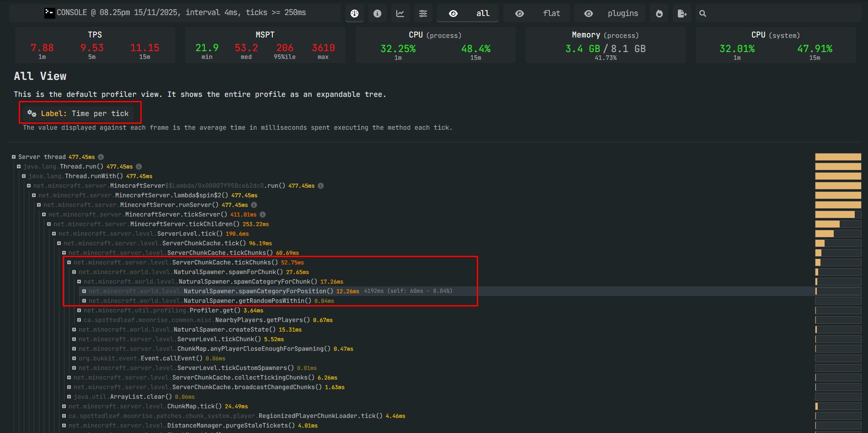Click info icon beside Server thread
The height and width of the screenshot is (433, 868).
[101, 157]
